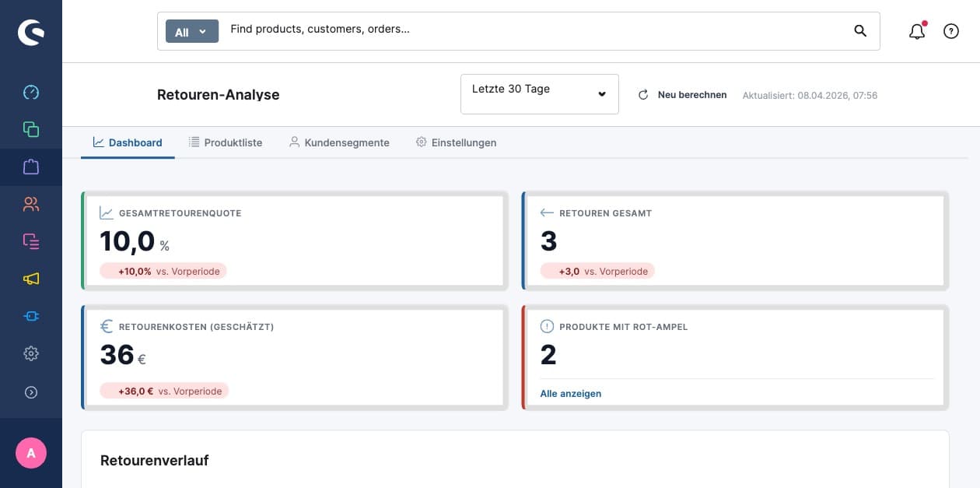Open the notifications bell
The image size is (980, 488).
[918, 30]
